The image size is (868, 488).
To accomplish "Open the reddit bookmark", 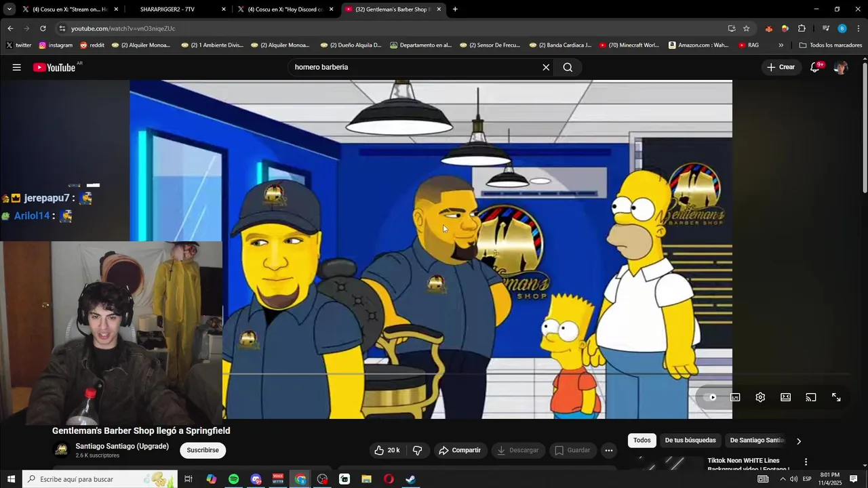I will click(92, 45).
